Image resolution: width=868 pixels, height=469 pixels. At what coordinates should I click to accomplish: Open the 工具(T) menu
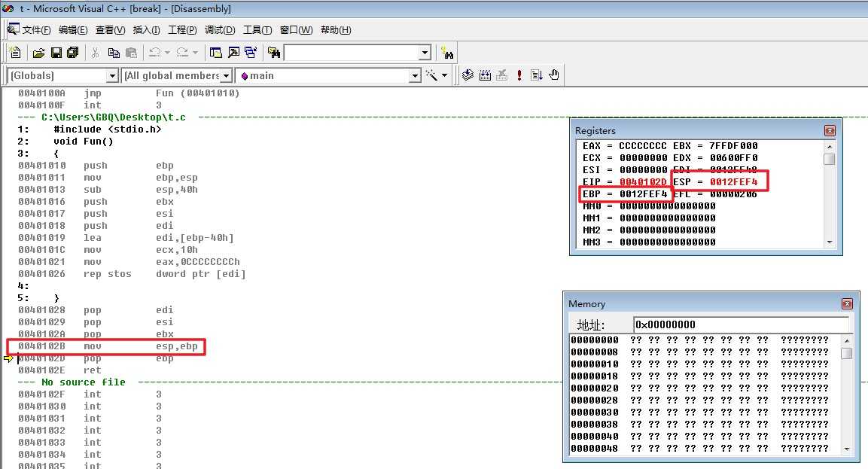pyautogui.click(x=257, y=30)
